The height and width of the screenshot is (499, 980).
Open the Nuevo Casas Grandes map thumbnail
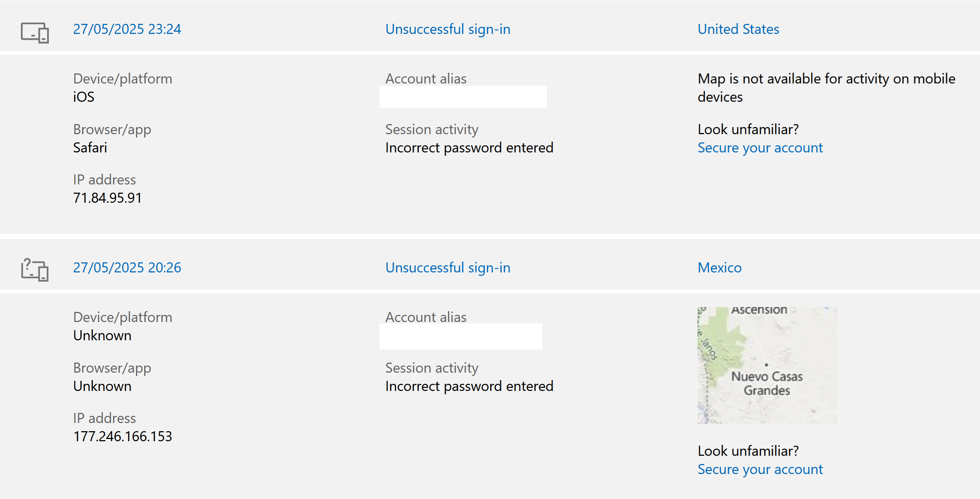[767, 365]
